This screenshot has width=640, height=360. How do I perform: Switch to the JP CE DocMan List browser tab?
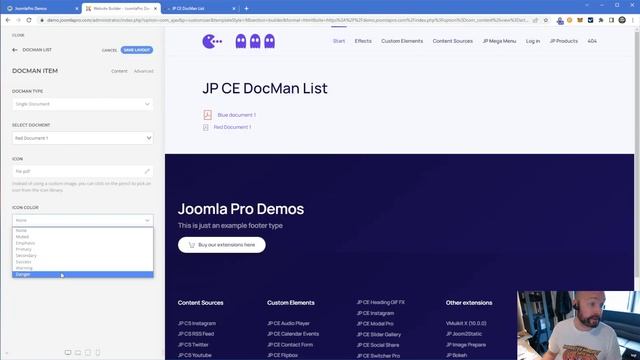[200, 8]
